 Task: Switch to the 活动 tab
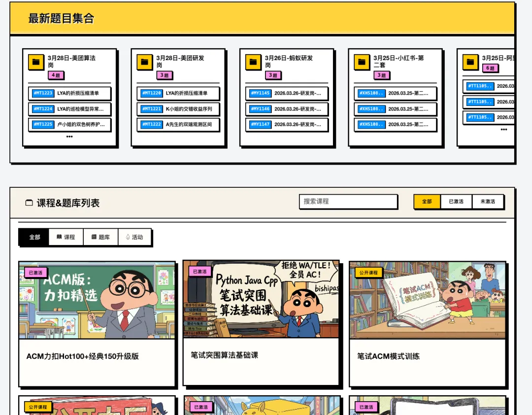[134, 237]
